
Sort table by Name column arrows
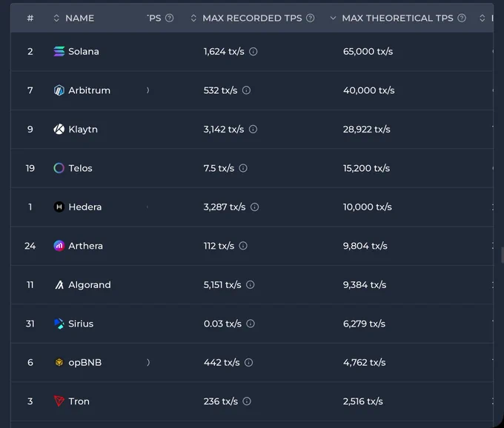56,18
